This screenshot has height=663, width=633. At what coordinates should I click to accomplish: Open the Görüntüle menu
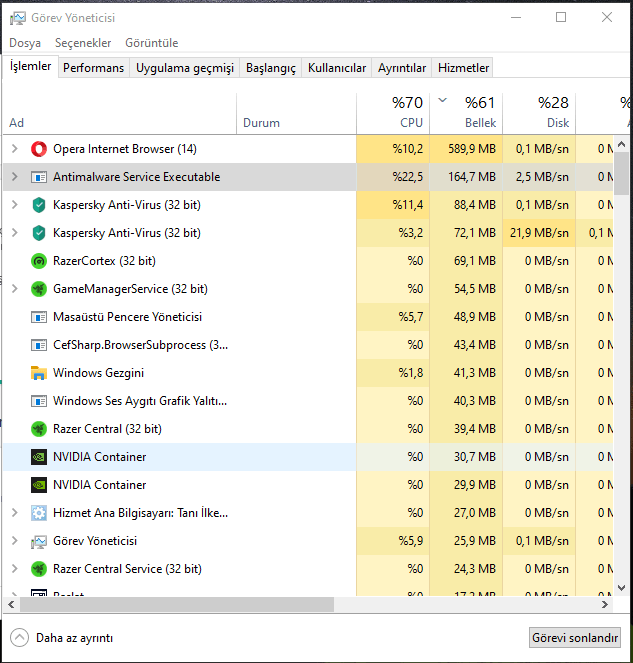tap(151, 43)
